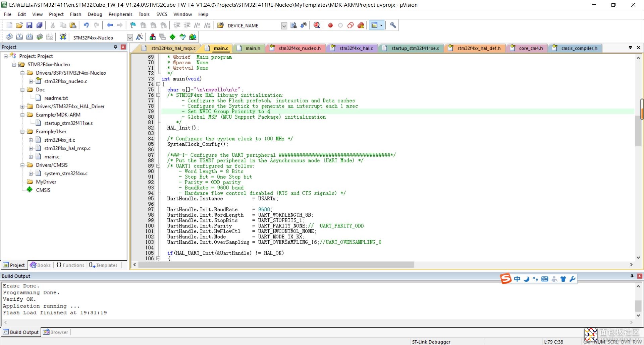Open Manage Project Items with the colored boxes icon
Screen dimensions: 644x345
point(153,37)
